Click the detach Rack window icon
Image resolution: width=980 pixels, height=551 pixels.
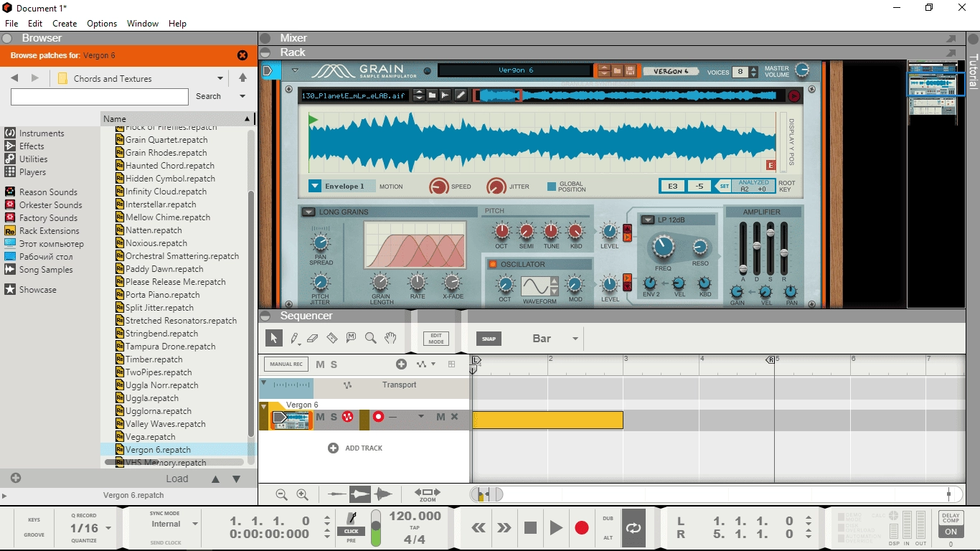pos(951,52)
